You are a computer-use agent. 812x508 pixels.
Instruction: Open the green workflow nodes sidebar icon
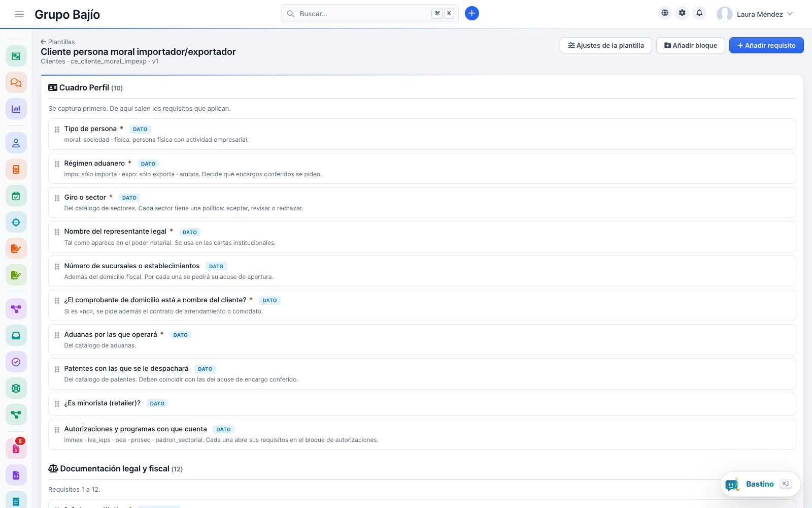[16, 415]
